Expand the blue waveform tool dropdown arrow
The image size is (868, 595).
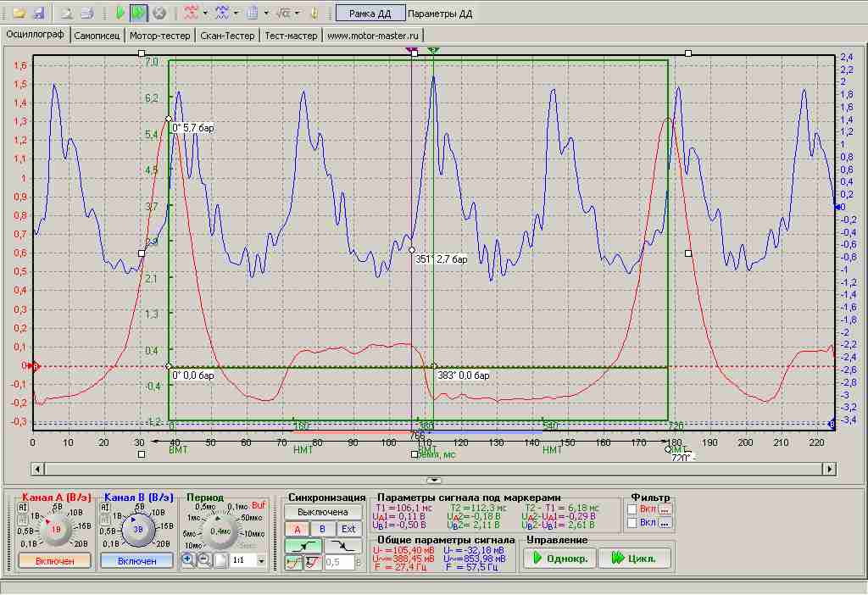click(x=236, y=14)
